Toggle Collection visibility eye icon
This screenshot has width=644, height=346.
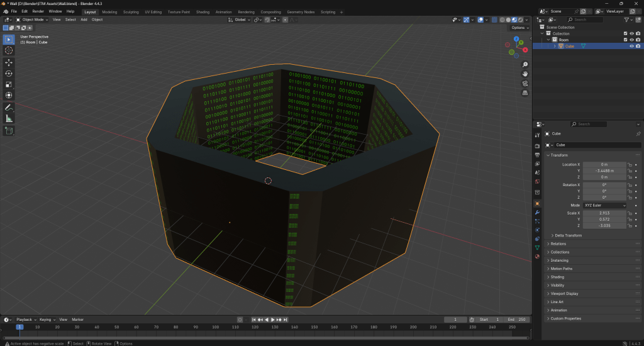click(631, 33)
